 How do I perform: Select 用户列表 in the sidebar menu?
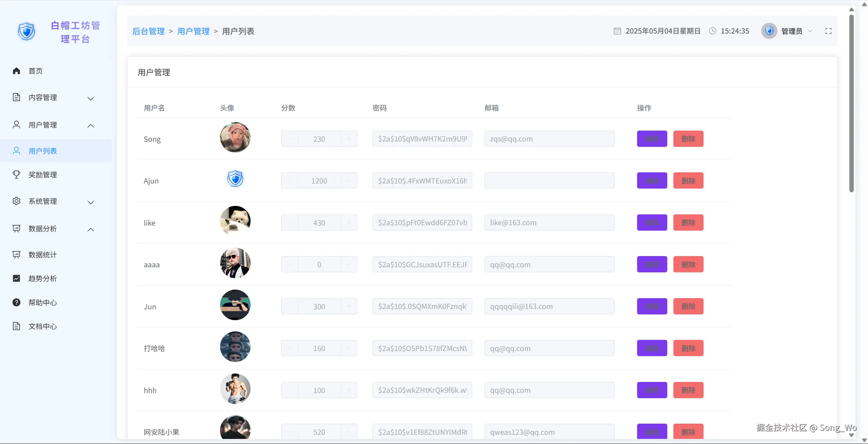[42, 151]
